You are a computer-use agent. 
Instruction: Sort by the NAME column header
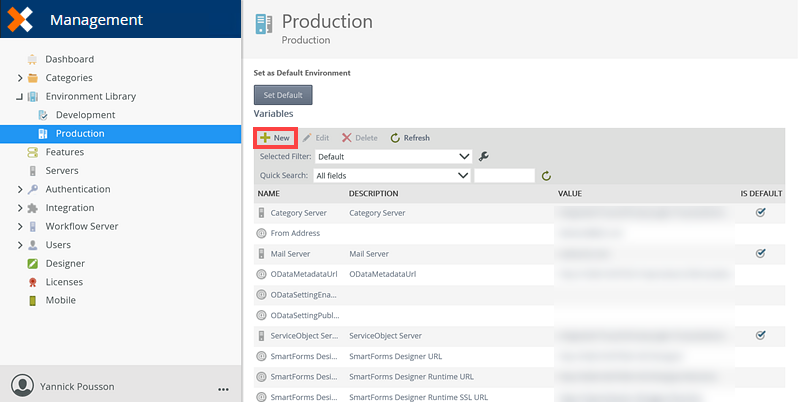click(268, 193)
